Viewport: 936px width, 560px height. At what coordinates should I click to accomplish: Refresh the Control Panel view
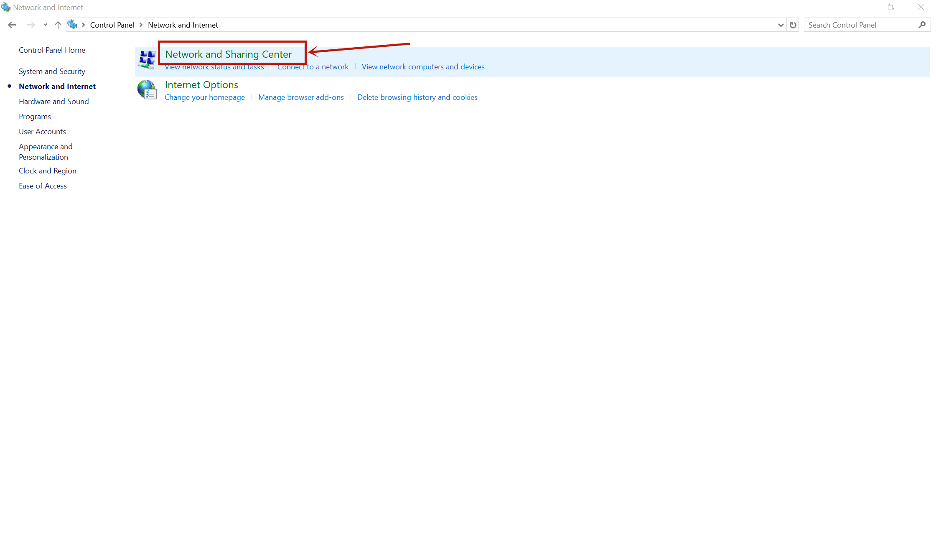click(793, 25)
